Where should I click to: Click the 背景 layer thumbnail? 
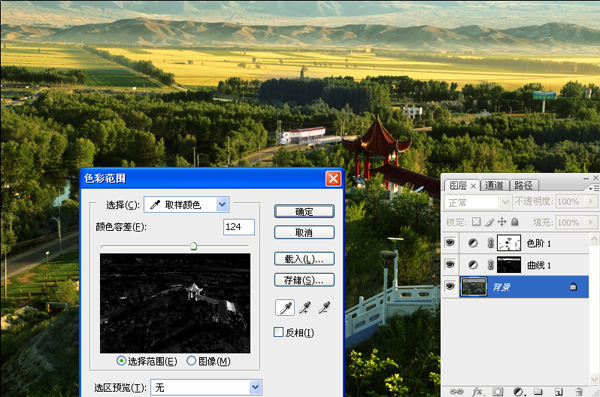click(x=473, y=286)
